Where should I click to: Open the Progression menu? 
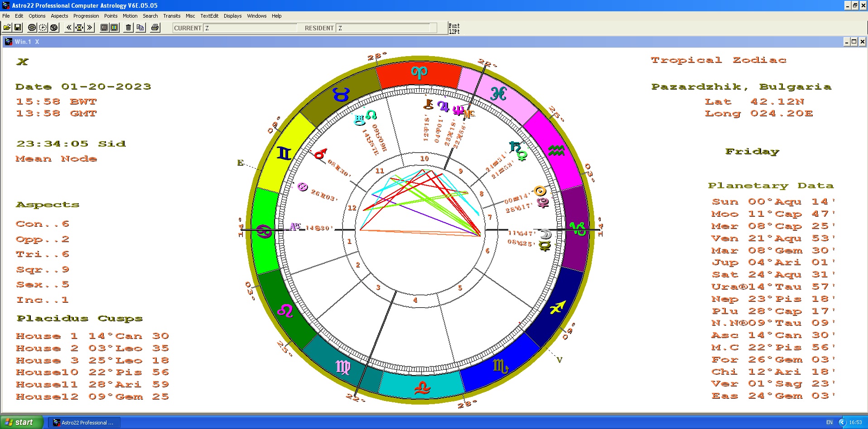(x=86, y=16)
